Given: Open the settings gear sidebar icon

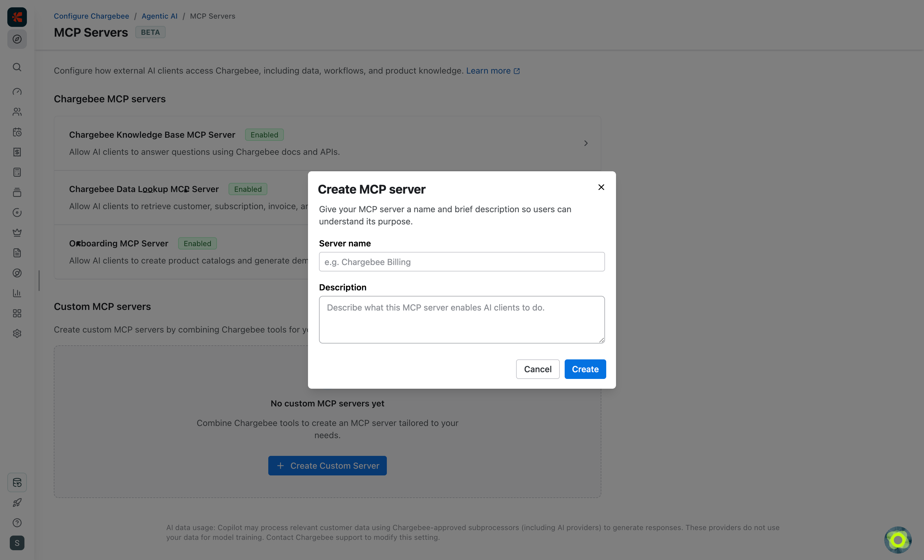Looking at the screenshot, I should 17,334.
